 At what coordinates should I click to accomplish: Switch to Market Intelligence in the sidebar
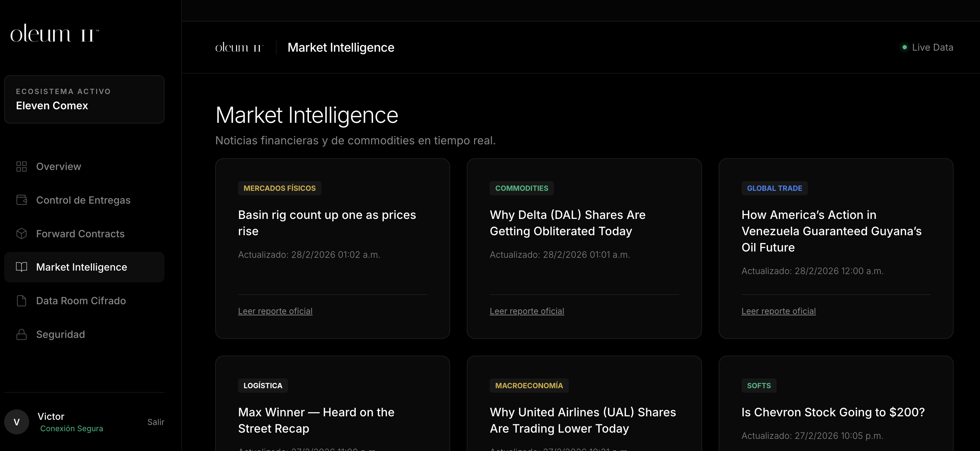(82, 267)
